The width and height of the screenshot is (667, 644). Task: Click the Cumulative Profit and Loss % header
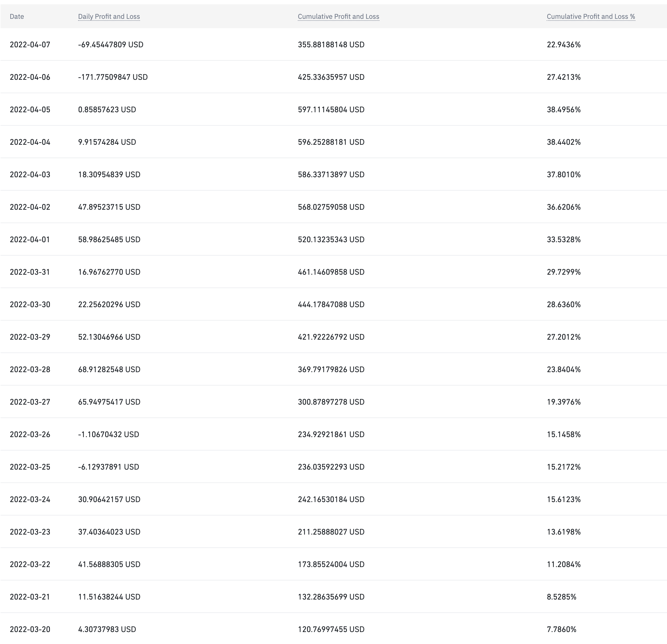coord(591,16)
